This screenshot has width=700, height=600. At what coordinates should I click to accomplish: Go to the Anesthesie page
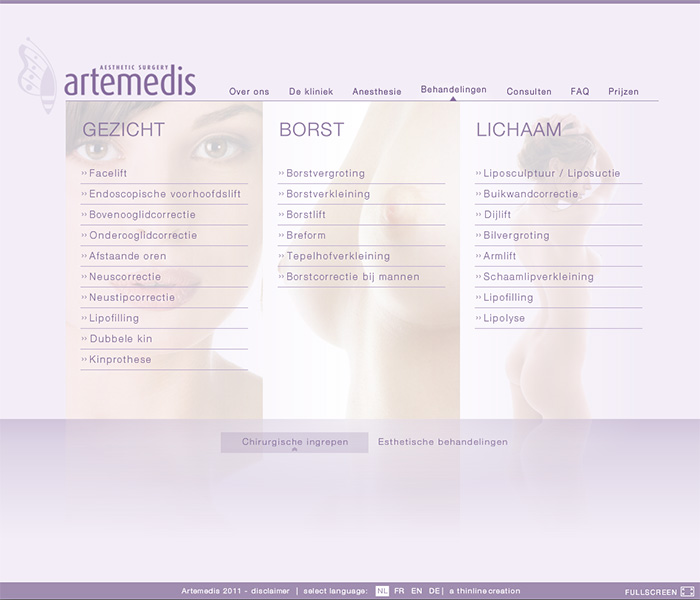pyautogui.click(x=377, y=92)
